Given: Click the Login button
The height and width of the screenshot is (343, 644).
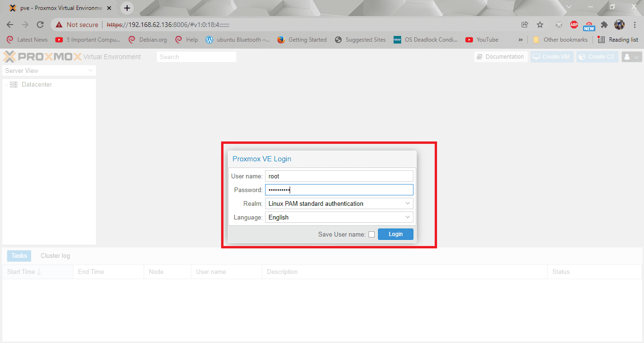Looking at the screenshot, I should coord(395,234).
